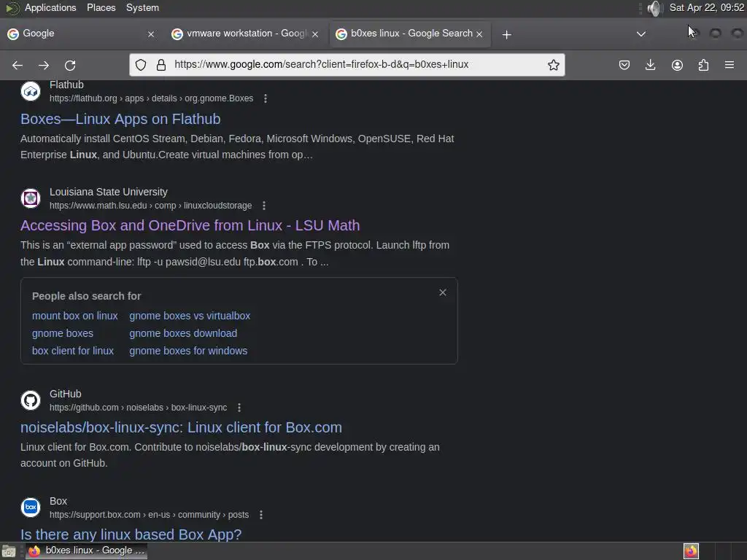Click the Firefox tray icon in bottom panel

point(691,551)
